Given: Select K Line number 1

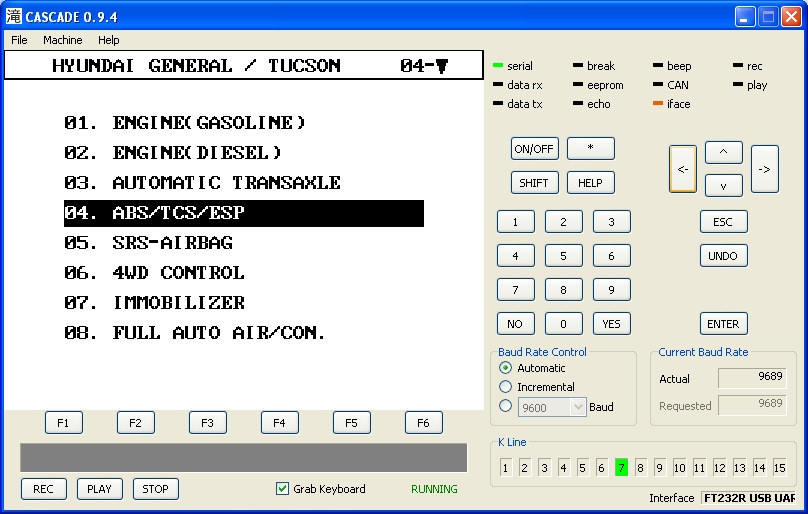Looking at the screenshot, I should pos(506,468).
